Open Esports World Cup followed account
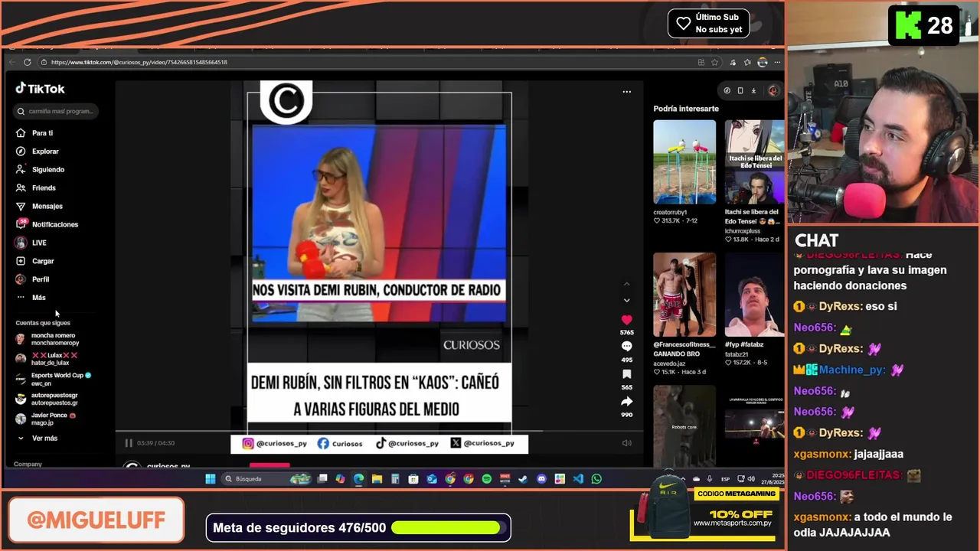This screenshot has height=551, width=980. (54, 379)
